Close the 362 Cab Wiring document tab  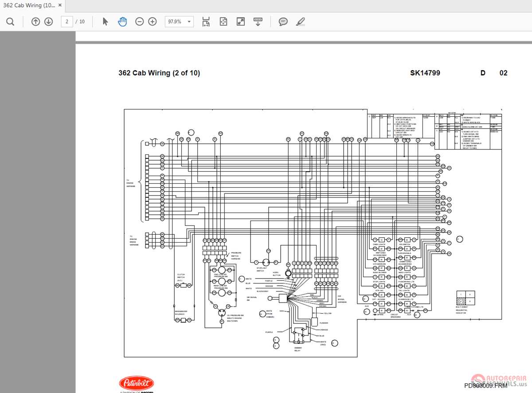tap(60, 5)
